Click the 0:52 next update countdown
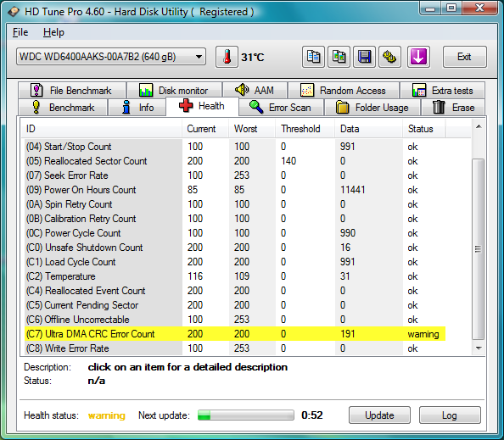 (312, 415)
